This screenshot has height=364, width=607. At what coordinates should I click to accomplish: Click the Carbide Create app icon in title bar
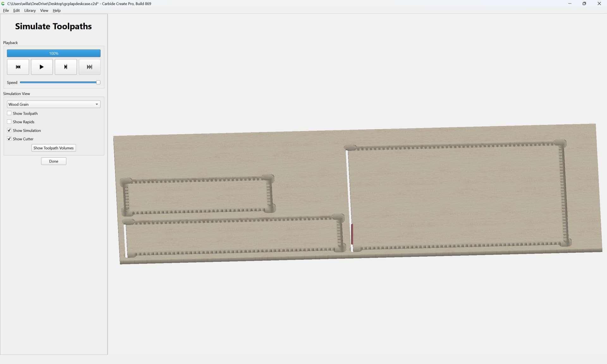coord(3,3)
